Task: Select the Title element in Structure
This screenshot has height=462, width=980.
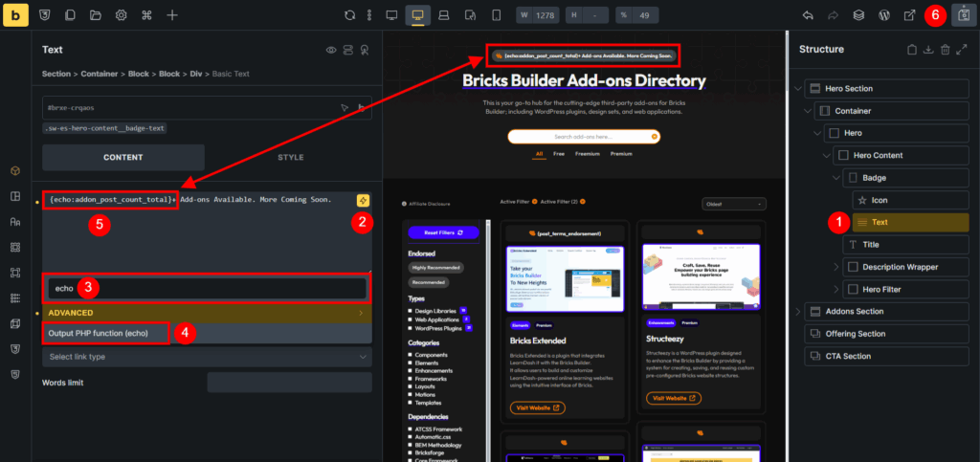Action: click(x=905, y=245)
